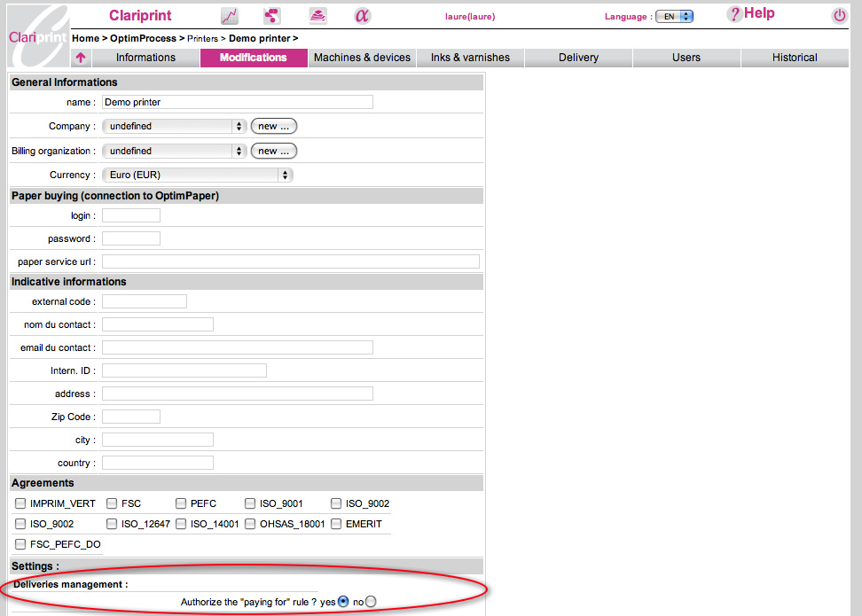
Task: Click the power logout icon
Action: 839,16
